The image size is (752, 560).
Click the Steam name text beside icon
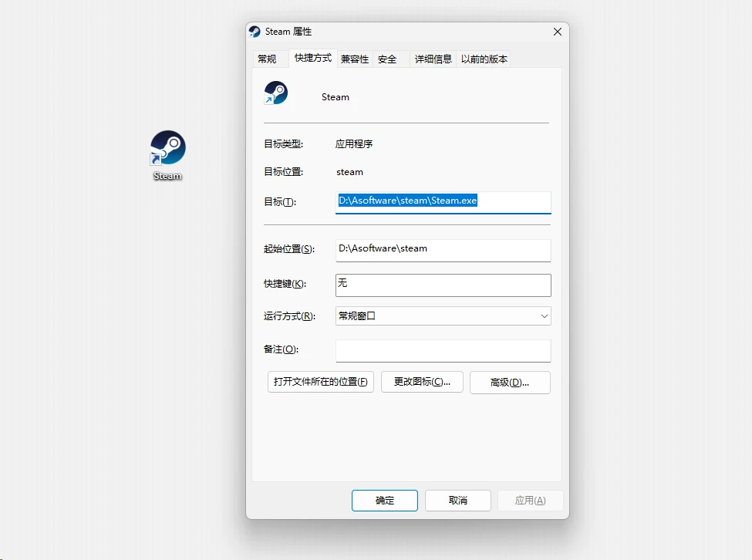(336, 97)
